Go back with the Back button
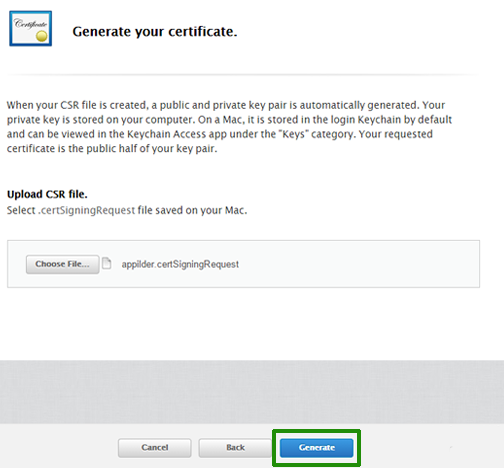Viewport: 504px width, 468px height. (x=235, y=448)
